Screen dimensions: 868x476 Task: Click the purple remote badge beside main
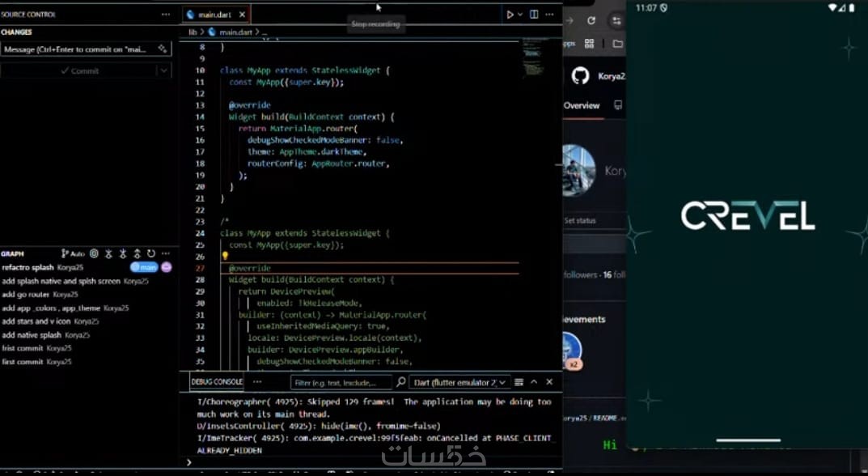[166, 268]
